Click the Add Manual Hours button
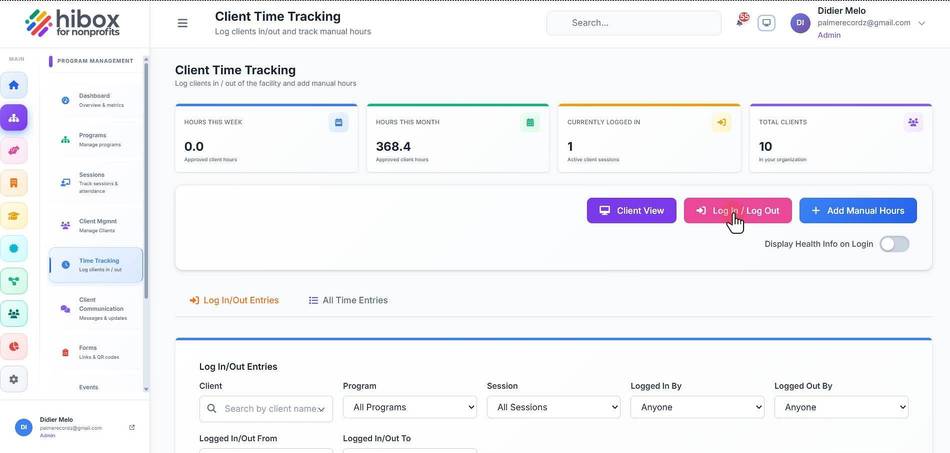The height and width of the screenshot is (453, 950). pyautogui.click(x=858, y=210)
